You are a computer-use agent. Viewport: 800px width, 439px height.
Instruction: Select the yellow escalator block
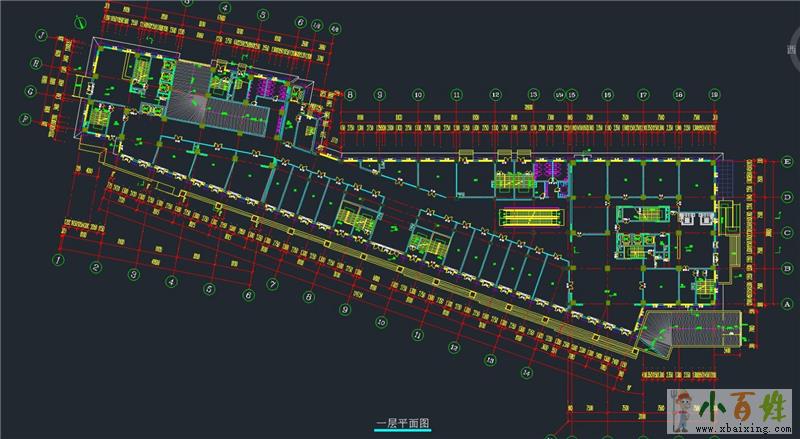[x=531, y=213]
